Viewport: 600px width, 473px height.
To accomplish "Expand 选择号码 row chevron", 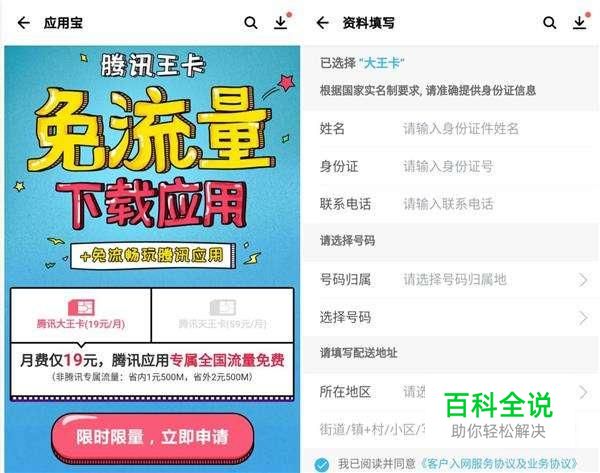I will pos(583,318).
